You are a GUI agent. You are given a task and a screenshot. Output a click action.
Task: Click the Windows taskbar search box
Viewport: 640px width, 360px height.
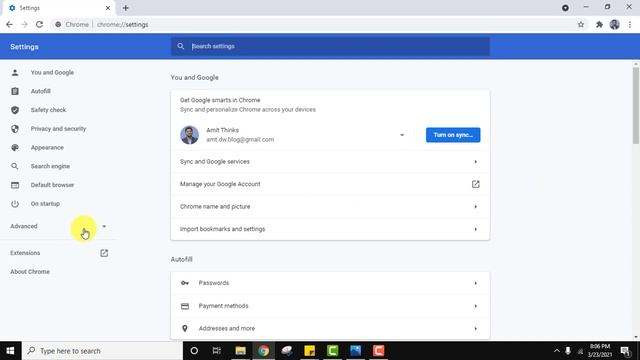point(102,351)
